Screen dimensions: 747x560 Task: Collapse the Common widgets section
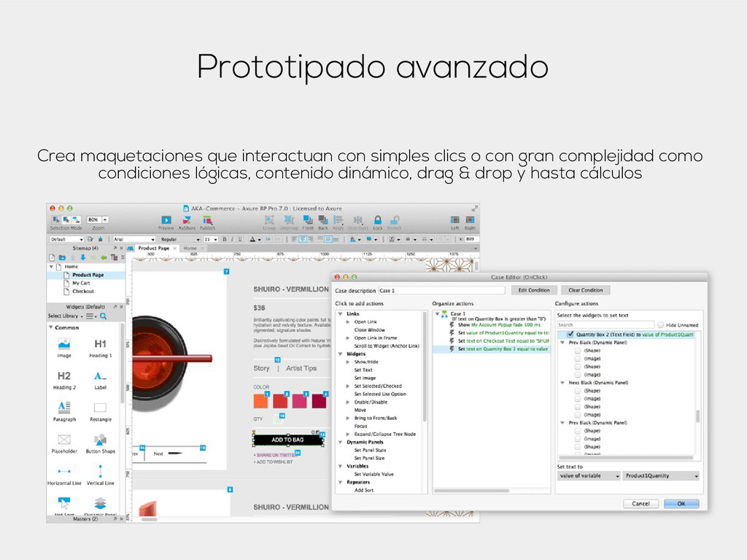pos(50,327)
